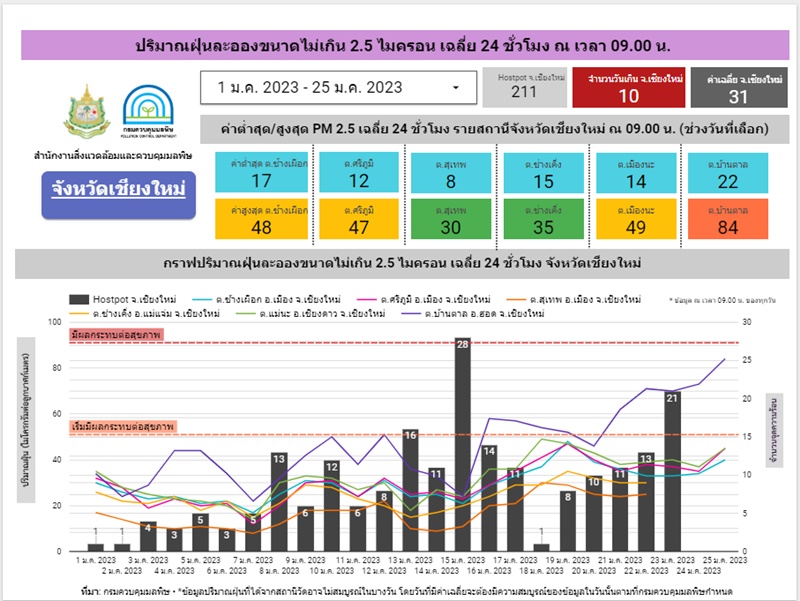
Task: Select the Hostpot scorecard showing 211
Action: pyautogui.click(x=524, y=87)
